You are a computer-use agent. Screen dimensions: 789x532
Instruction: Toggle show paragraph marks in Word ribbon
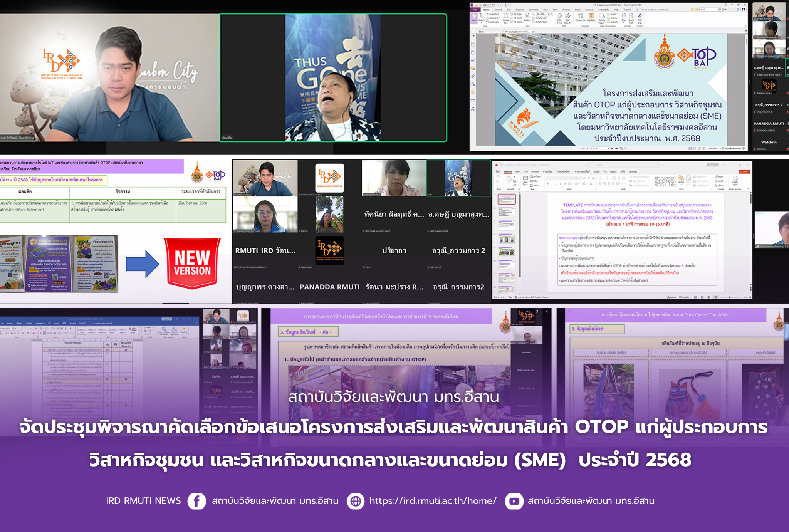(70, 329)
